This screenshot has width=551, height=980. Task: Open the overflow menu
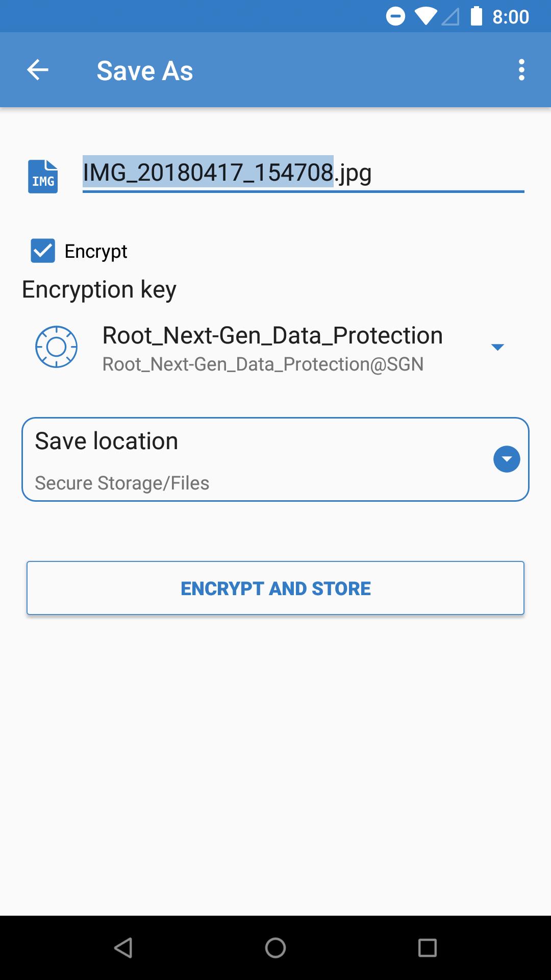(x=521, y=69)
